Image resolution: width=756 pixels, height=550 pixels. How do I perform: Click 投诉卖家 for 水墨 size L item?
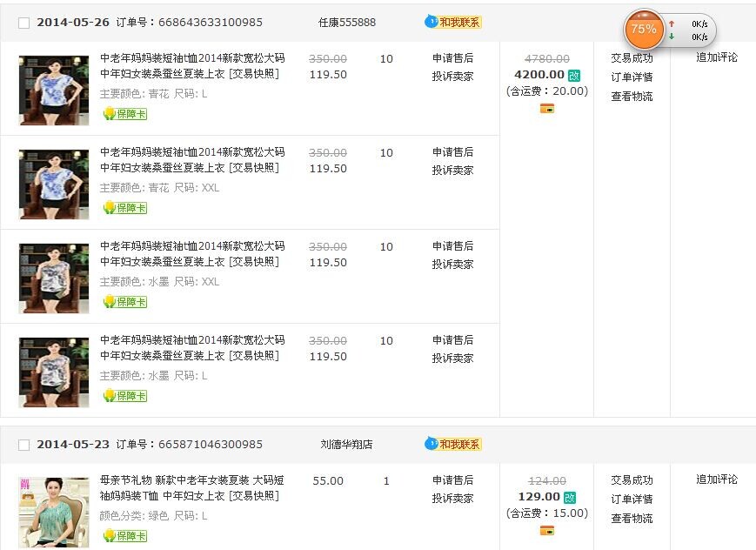click(452, 359)
